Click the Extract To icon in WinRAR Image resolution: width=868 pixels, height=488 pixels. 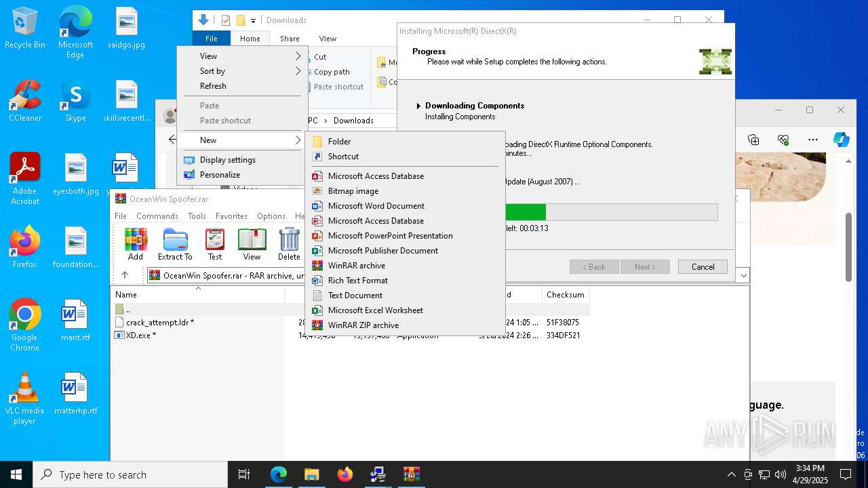pos(175,244)
